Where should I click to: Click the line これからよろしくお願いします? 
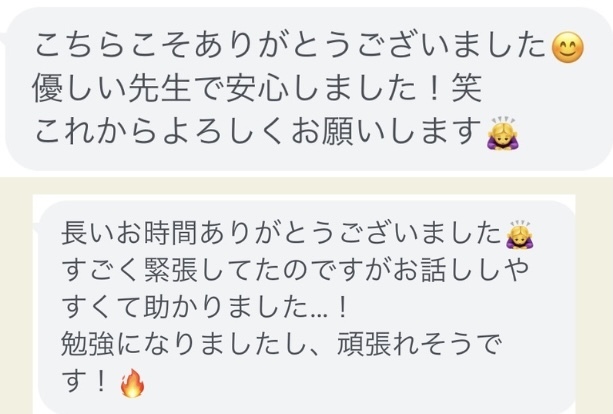pyautogui.click(x=258, y=132)
